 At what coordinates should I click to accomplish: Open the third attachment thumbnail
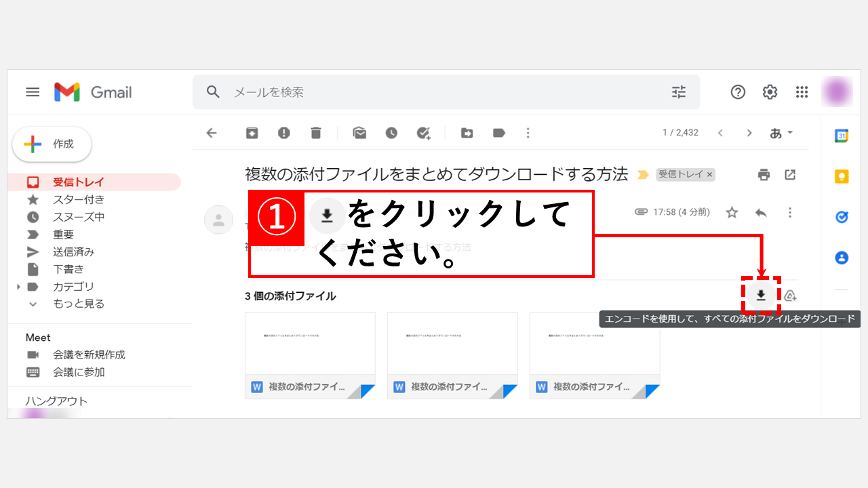point(595,355)
